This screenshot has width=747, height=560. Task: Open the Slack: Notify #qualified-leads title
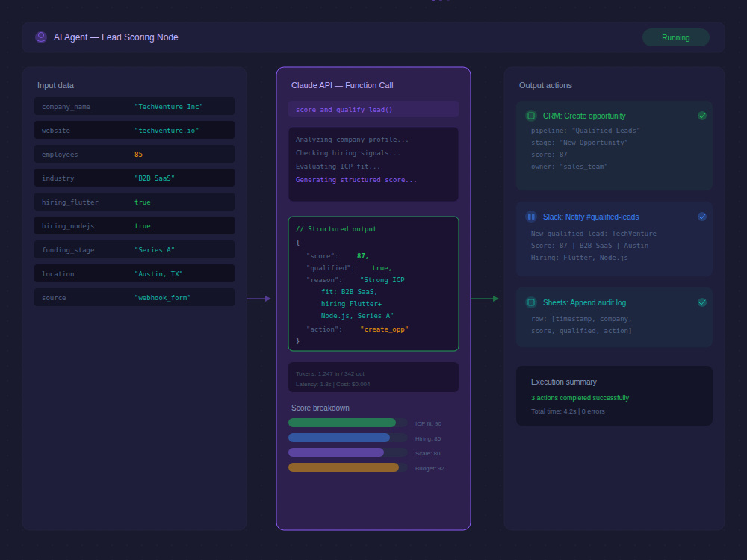591,217
